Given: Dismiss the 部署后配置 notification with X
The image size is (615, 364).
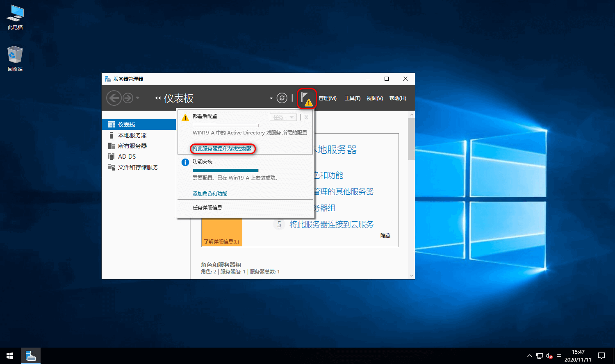Looking at the screenshot, I should [306, 117].
